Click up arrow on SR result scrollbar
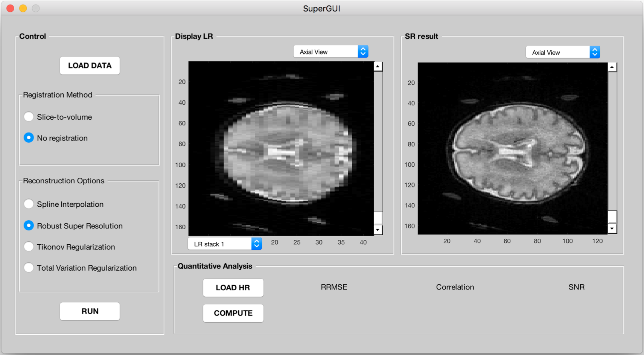Image resolution: width=644 pixels, height=355 pixels. click(x=612, y=67)
